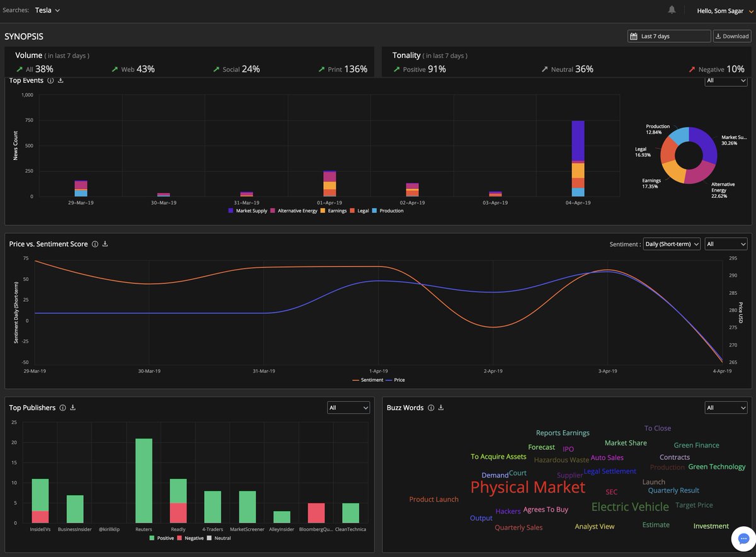Screen dimensions: 756x557
Task: Open the chat support bubble
Action: (x=743, y=539)
